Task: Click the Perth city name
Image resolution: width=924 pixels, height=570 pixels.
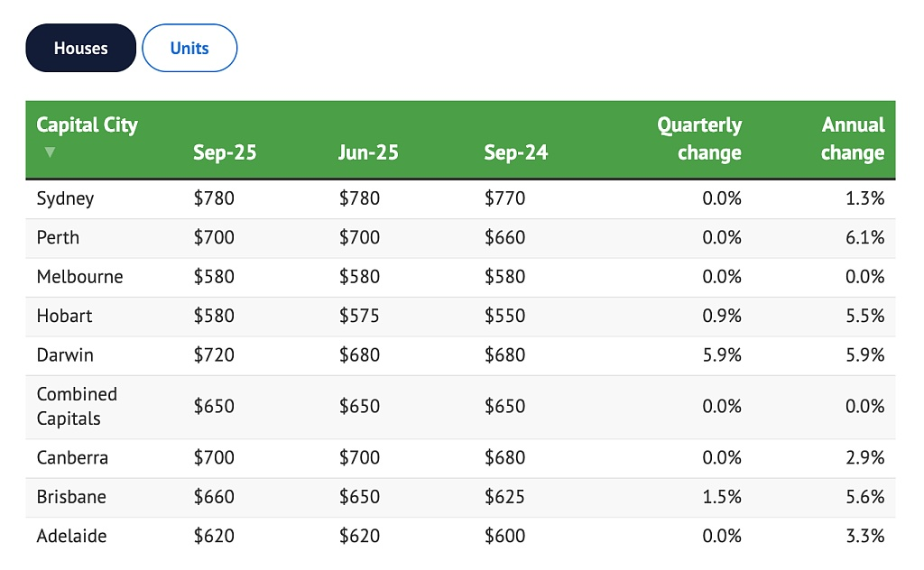Action: point(58,238)
